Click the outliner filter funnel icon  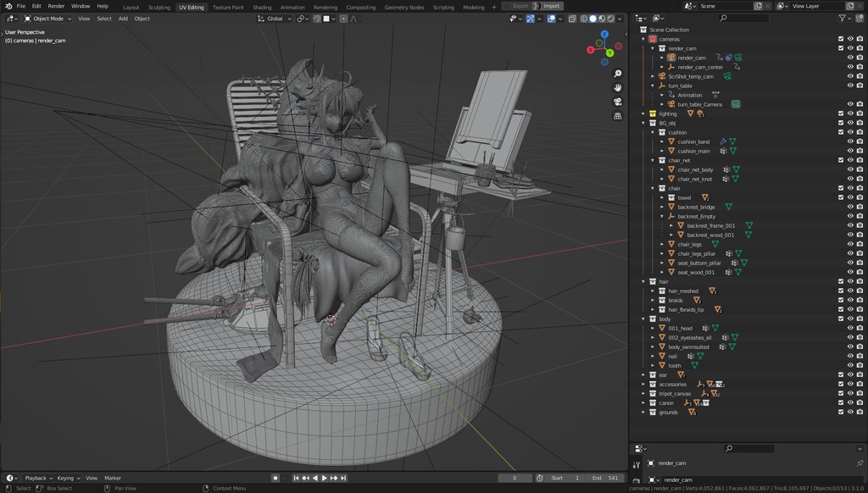842,18
